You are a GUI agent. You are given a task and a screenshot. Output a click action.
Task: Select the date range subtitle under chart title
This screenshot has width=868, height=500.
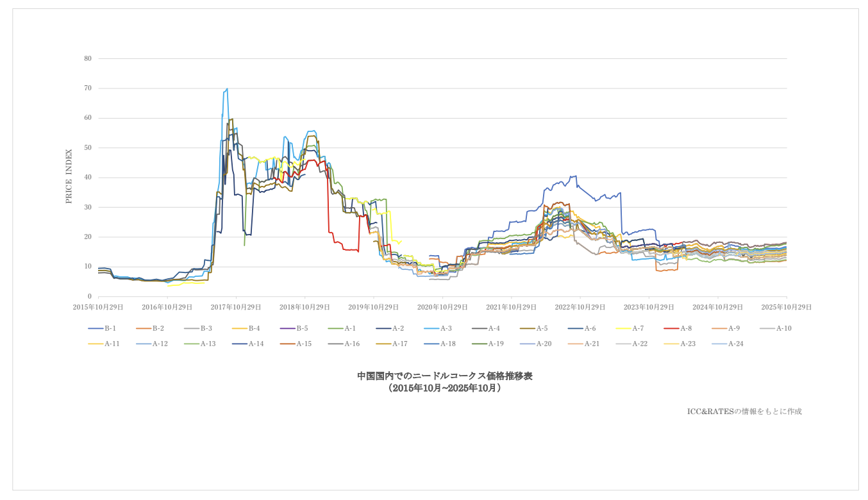click(x=444, y=388)
